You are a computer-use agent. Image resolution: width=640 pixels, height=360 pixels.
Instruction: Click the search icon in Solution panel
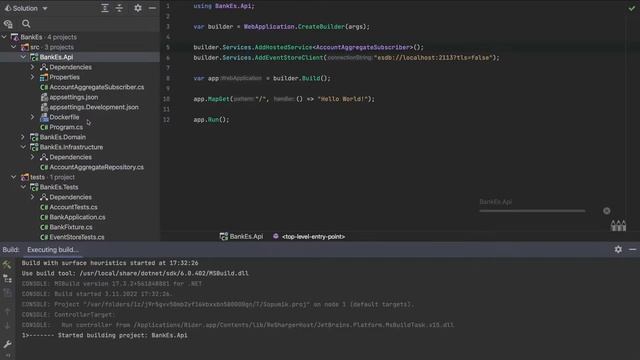26,24
